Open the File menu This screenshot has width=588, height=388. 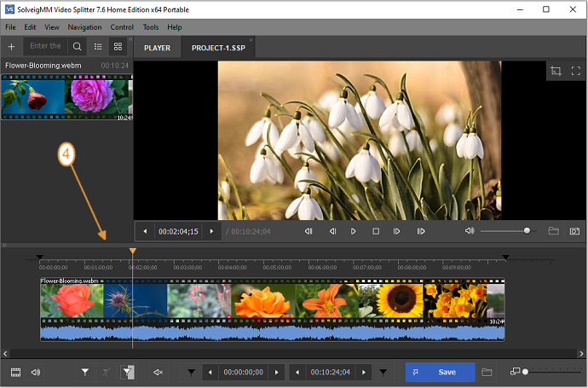coord(10,27)
